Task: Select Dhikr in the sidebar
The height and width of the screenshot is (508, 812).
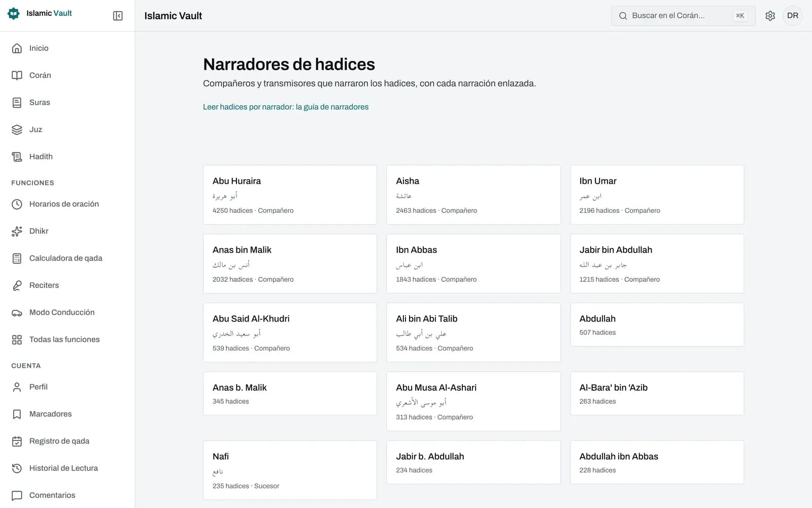Action: 67,231
